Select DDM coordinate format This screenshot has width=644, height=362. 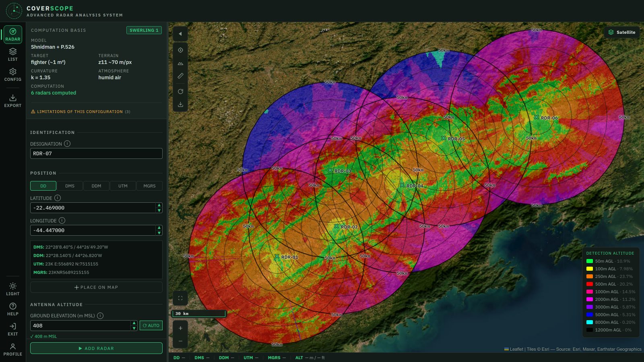point(96,186)
